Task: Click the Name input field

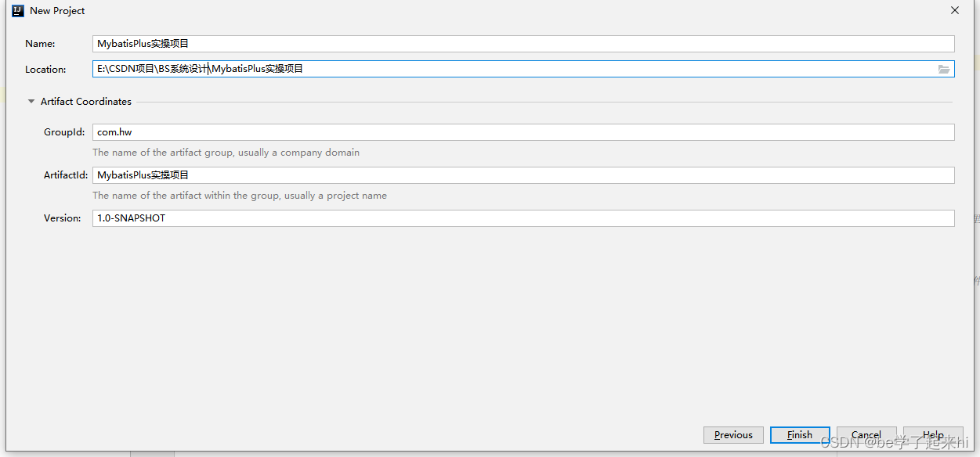Action: (523, 44)
